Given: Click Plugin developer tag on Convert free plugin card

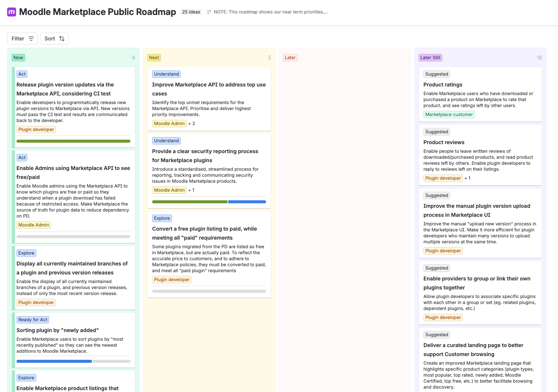Looking at the screenshot, I should tap(172, 280).
